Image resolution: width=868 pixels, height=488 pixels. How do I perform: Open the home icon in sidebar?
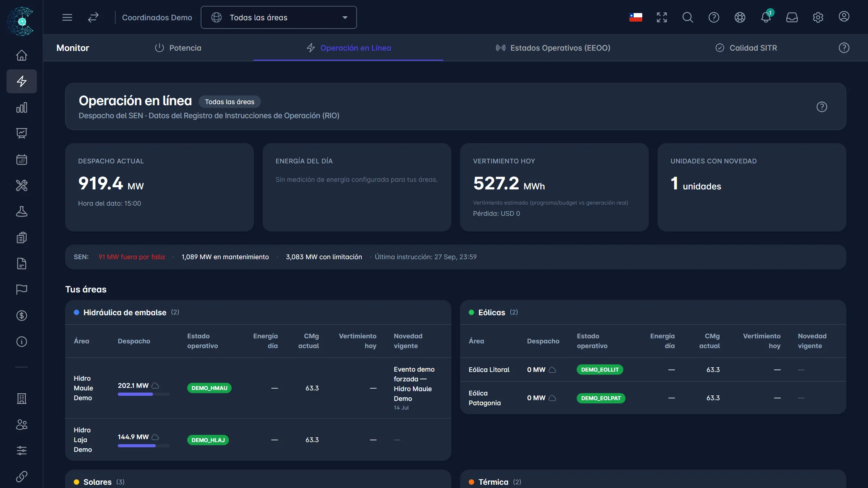point(22,55)
